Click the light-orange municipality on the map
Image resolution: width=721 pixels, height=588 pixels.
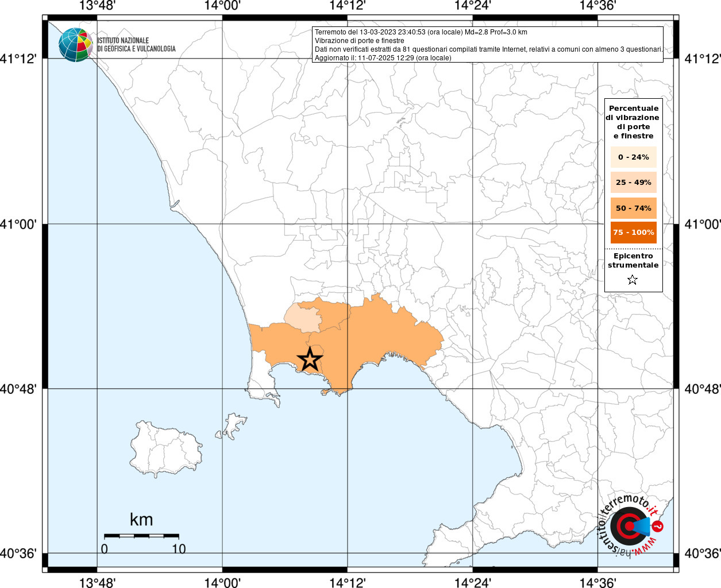(303, 318)
